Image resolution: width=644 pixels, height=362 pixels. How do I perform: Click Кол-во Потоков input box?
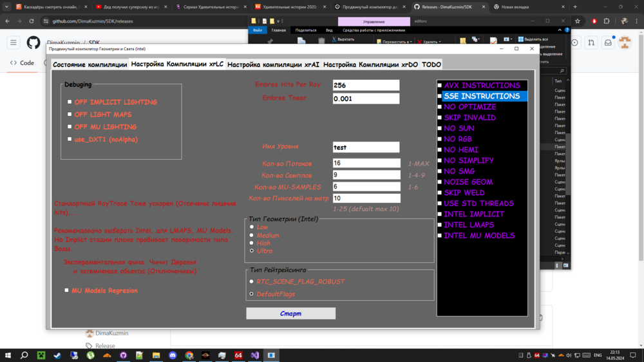(x=366, y=163)
